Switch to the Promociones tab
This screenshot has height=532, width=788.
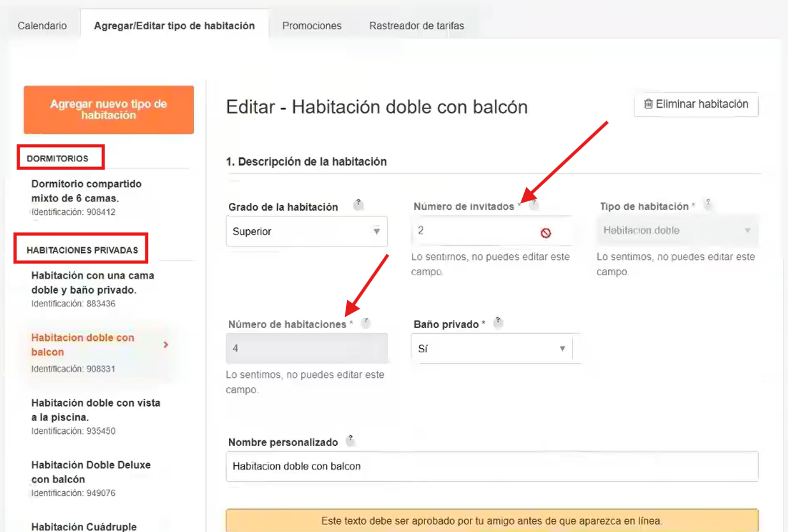[312, 26]
